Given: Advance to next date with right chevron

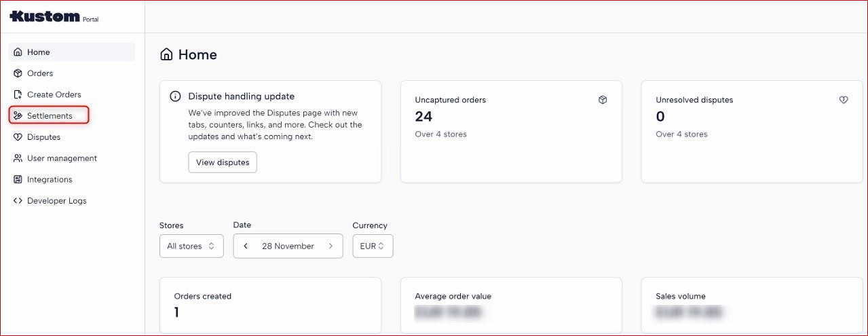Looking at the screenshot, I should click(331, 246).
